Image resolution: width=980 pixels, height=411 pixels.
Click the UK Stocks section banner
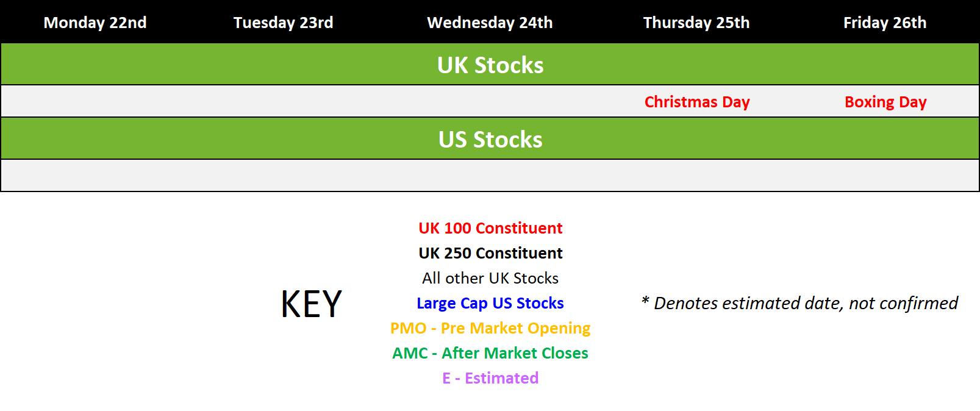490,65
